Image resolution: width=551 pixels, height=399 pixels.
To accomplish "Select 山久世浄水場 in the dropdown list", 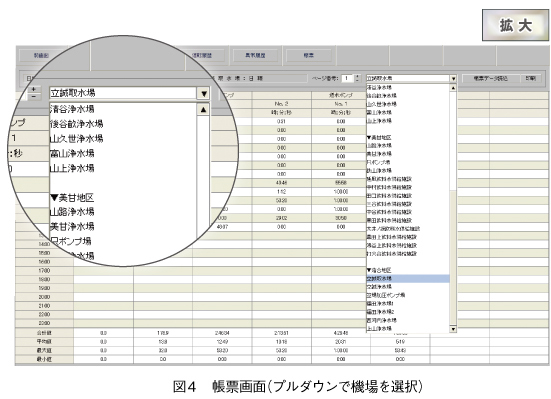I will (x=408, y=104).
